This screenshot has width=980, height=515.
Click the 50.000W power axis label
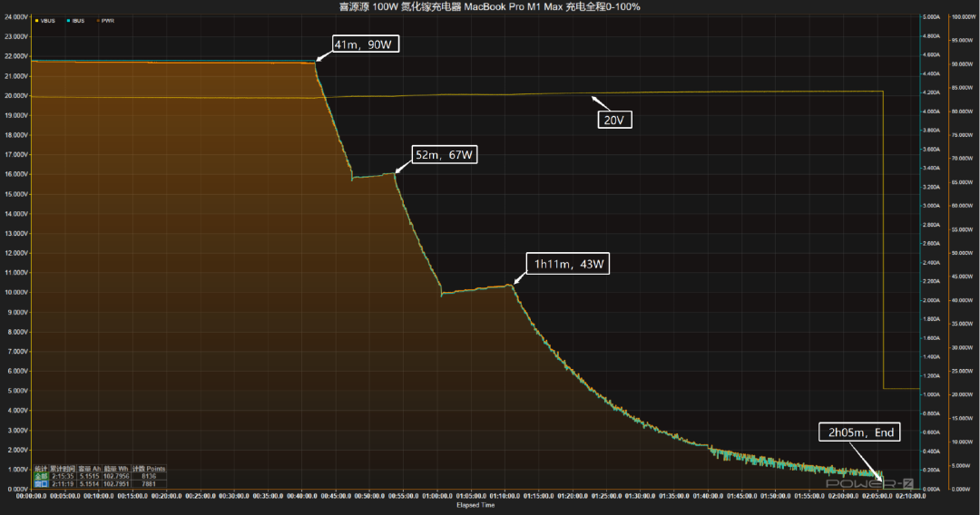pos(963,253)
